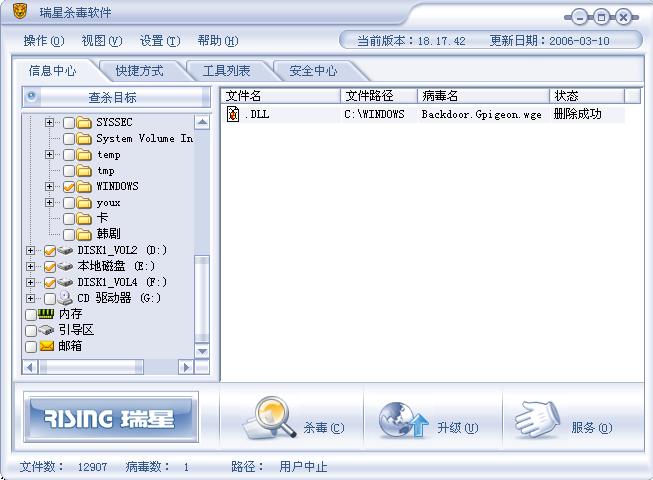Click the magnifier icon for 杀毒

coord(270,418)
